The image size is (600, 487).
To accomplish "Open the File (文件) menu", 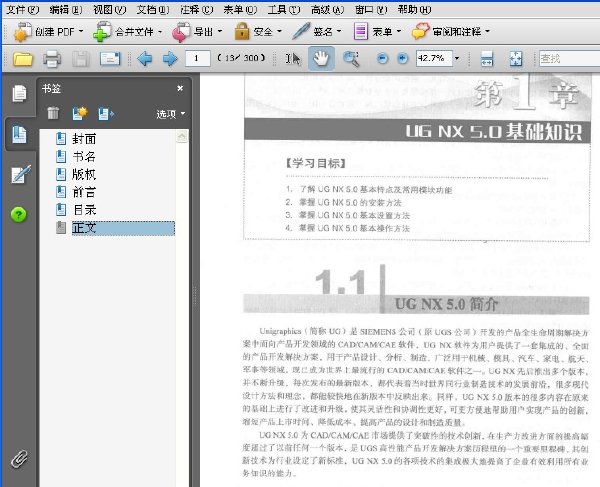I will 22,9.
